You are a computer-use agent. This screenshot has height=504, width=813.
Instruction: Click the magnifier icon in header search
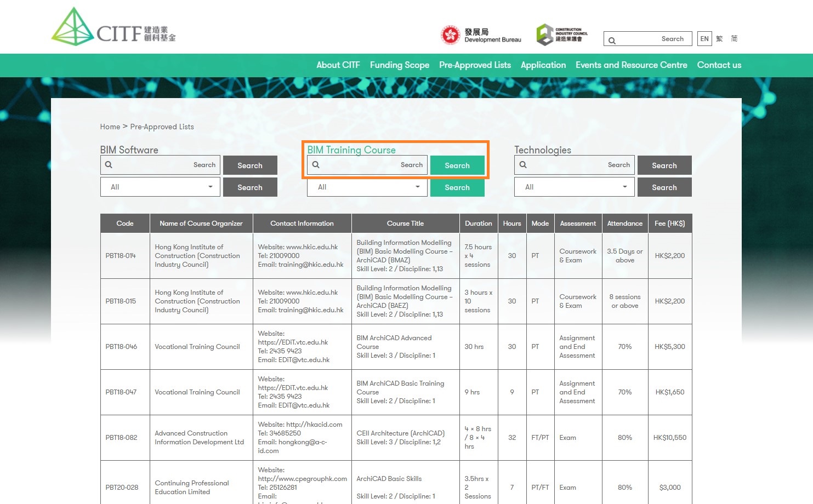[x=612, y=40]
